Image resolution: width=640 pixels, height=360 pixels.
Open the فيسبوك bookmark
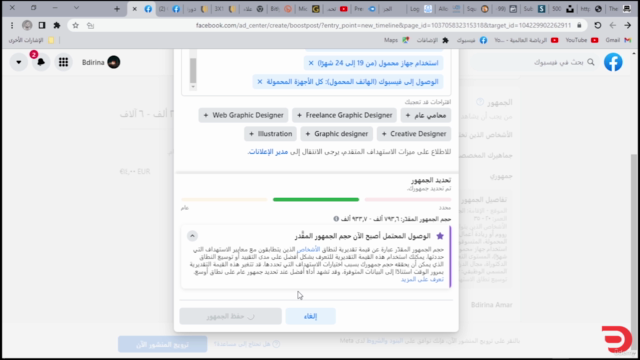pos(471,40)
